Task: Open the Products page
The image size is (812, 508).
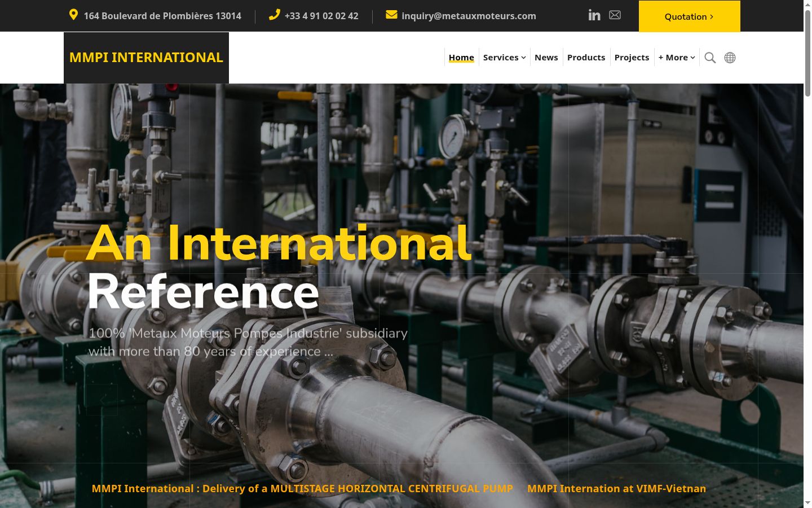Action: 586,58
